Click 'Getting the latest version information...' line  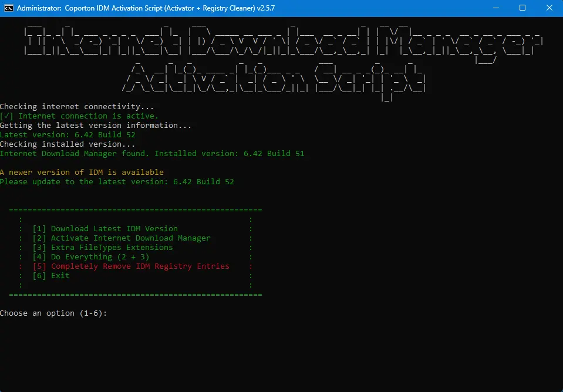[x=96, y=125]
